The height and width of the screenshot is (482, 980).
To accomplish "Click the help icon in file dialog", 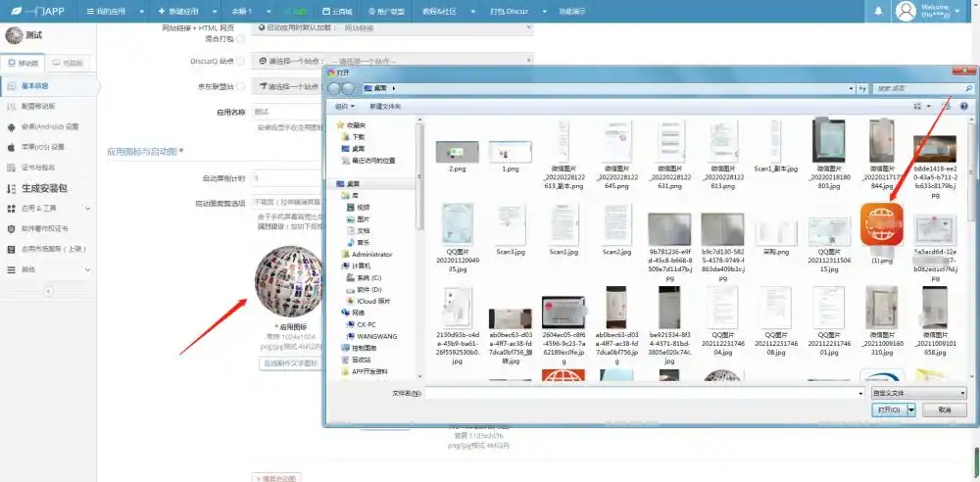I will pos(963,106).
